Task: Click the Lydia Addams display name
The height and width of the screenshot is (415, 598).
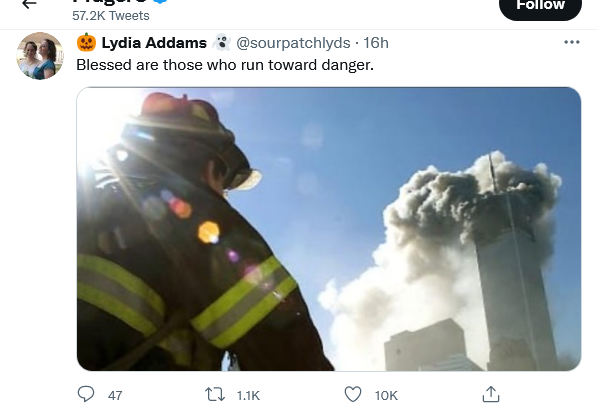Action: click(154, 43)
